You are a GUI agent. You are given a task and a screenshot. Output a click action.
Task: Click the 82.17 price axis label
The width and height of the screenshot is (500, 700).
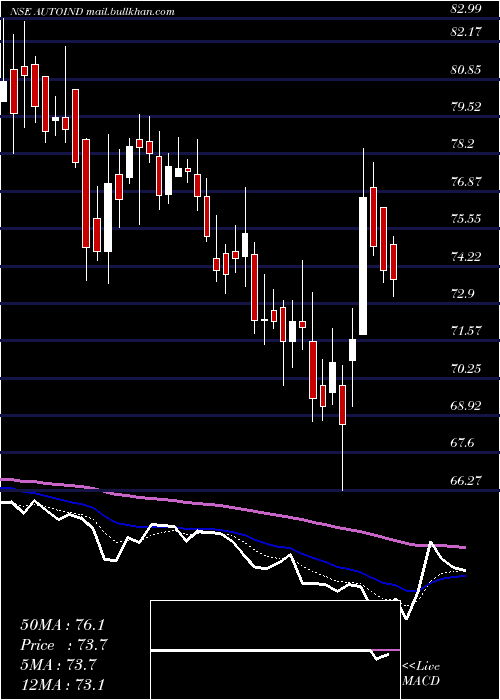466,32
